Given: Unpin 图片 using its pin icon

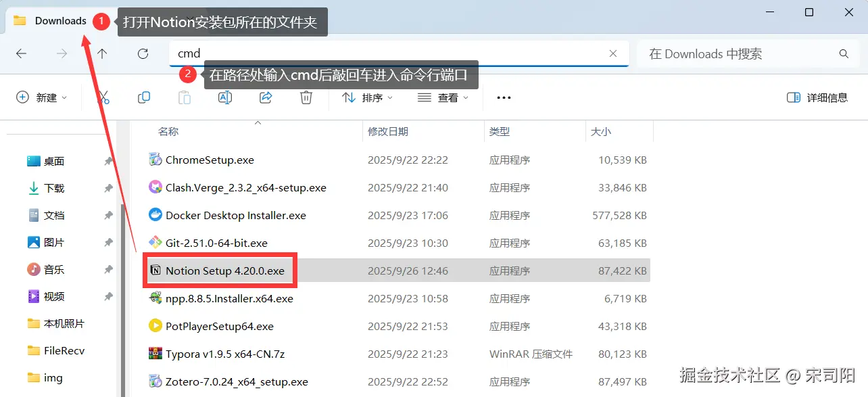Looking at the screenshot, I should 108,242.
